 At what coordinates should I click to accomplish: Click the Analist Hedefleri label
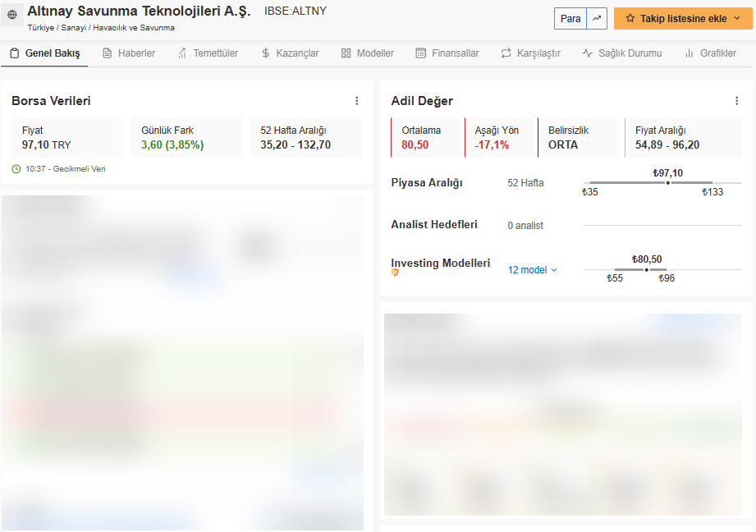434,225
